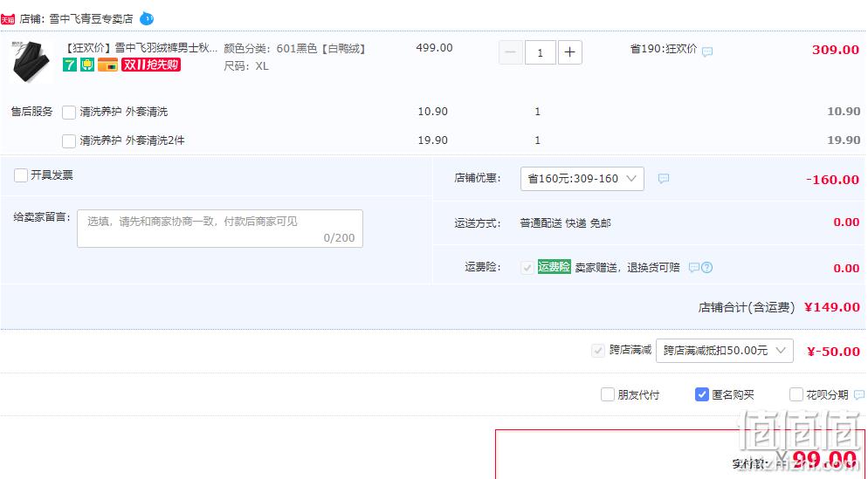Image resolution: width=868 pixels, height=479 pixels.
Task: Click the 309.00 red item subtotal
Action: 836,50
